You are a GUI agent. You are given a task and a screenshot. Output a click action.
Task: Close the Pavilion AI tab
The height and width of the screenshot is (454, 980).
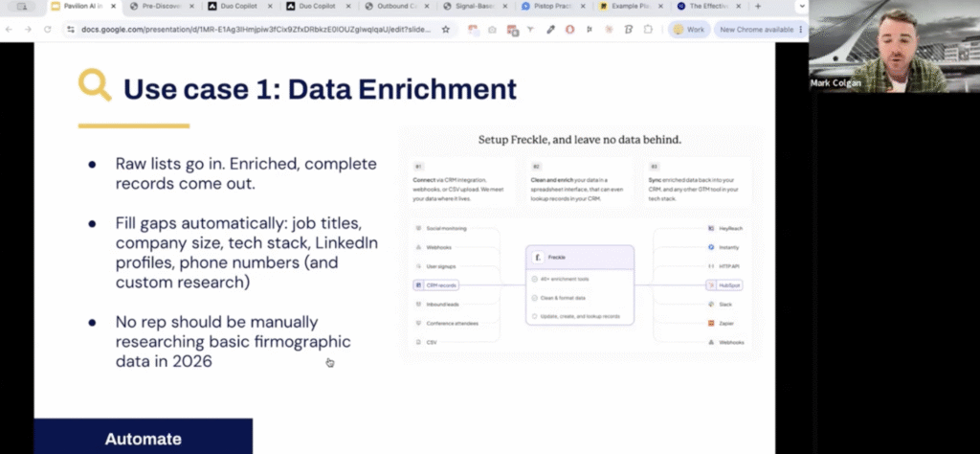(x=113, y=7)
